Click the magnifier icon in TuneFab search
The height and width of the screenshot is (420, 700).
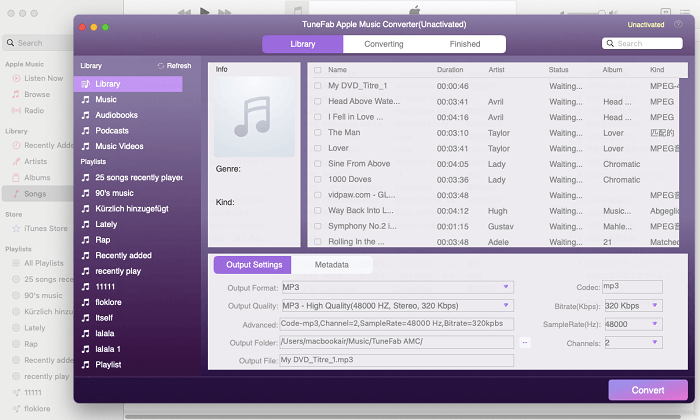(610, 43)
